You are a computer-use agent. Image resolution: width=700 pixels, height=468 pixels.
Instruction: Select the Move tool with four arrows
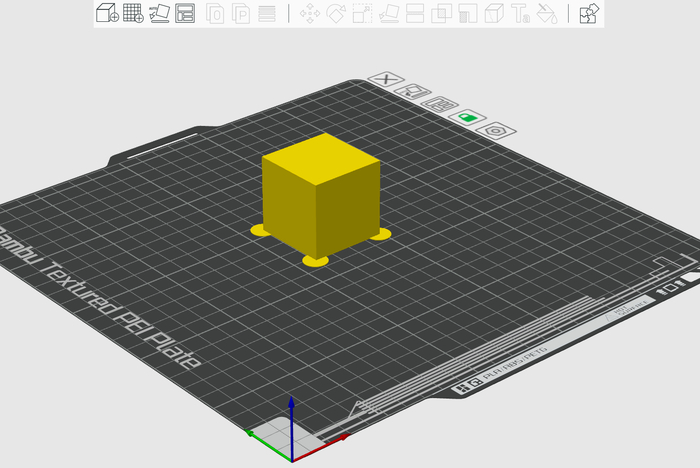[x=310, y=13]
